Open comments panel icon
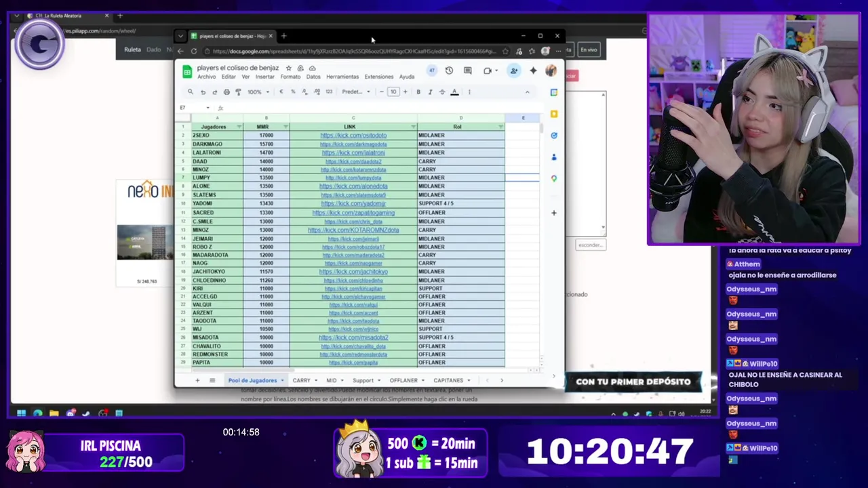This screenshot has width=868, height=488. [x=467, y=70]
